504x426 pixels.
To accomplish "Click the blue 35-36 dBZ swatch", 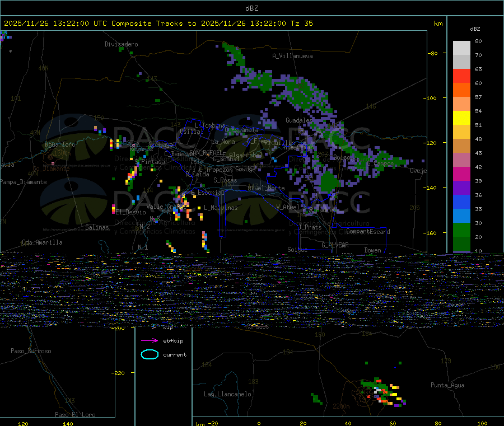I will click(461, 202).
